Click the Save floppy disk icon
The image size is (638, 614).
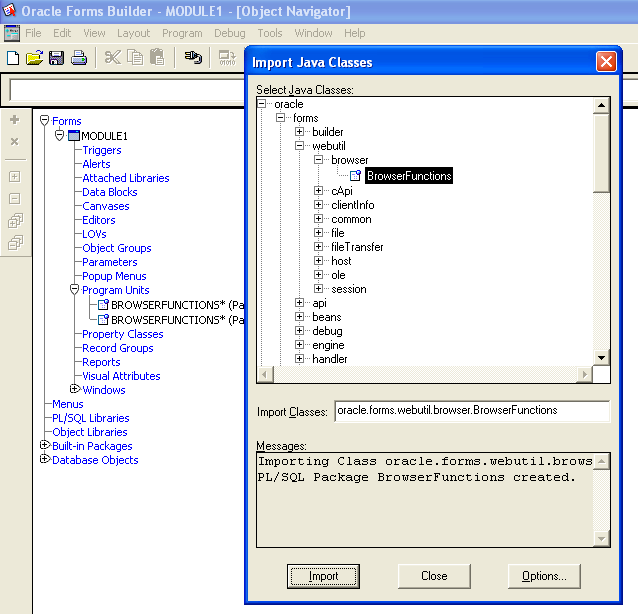(x=57, y=58)
